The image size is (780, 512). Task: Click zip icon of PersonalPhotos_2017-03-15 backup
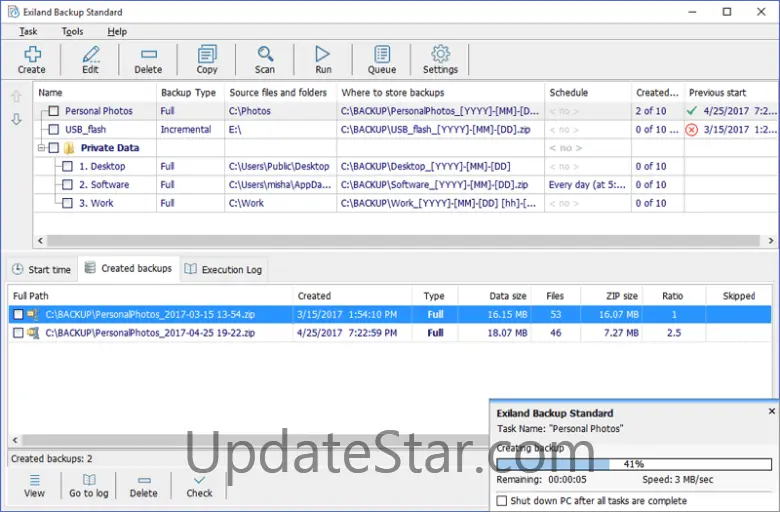pyautogui.click(x=33, y=314)
